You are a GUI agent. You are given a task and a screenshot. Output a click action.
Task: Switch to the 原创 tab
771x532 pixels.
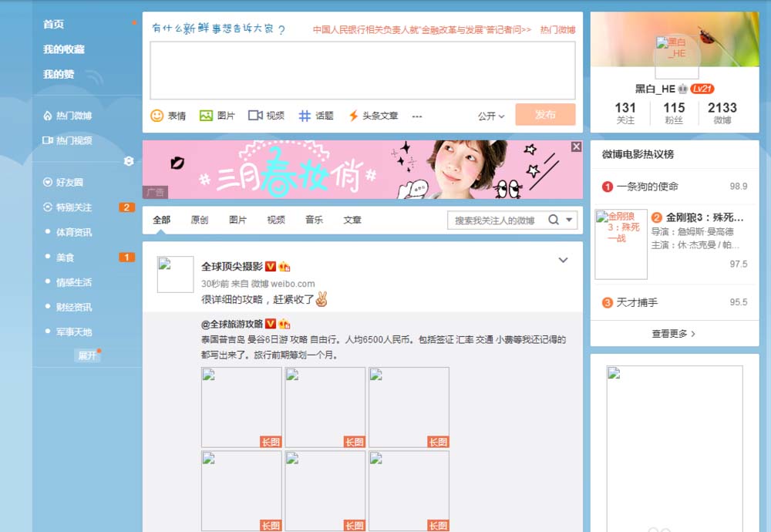click(x=200, y=220)
